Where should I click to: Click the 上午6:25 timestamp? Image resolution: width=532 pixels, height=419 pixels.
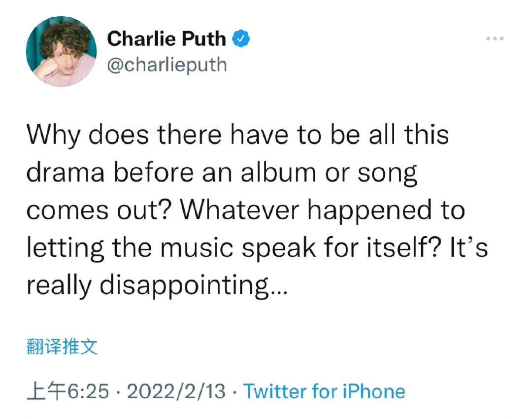pyautogui.click(x=67, y=391)
